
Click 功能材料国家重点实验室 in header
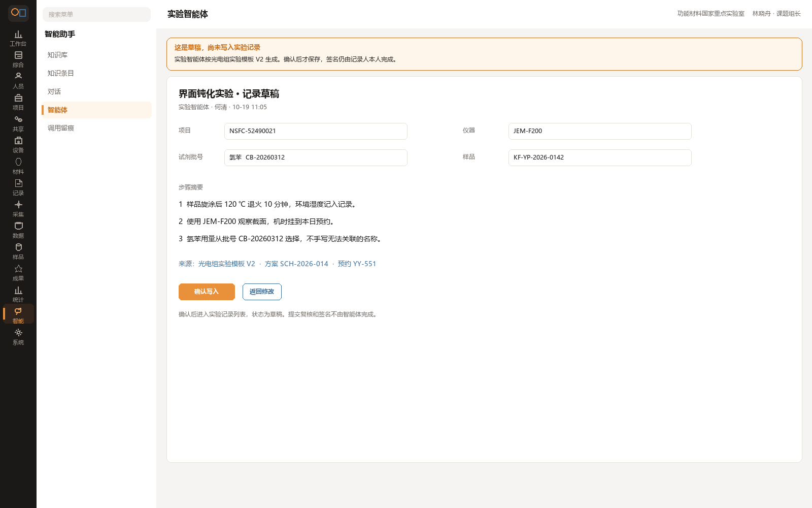710,14
